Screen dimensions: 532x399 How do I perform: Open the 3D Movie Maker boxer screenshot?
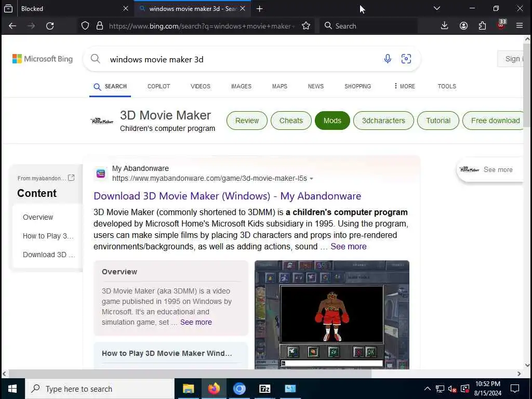click(x=332, y=315)
